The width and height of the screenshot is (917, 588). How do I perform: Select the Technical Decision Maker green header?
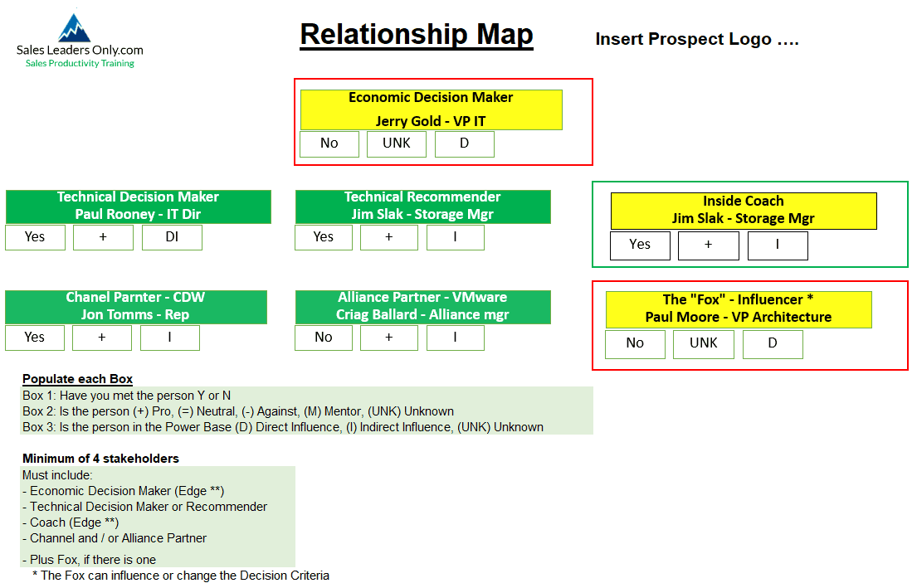pyautogui.click(x=138, y=206)
